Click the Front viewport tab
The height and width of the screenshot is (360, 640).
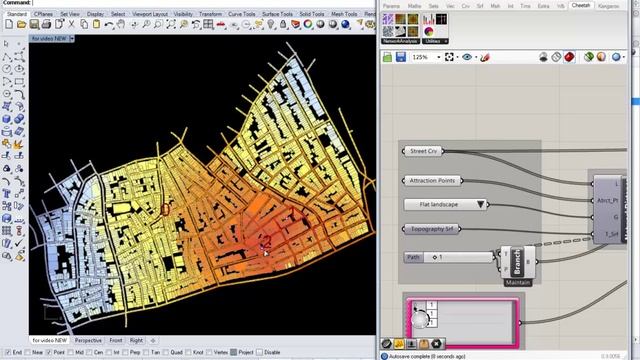[116, 340]
